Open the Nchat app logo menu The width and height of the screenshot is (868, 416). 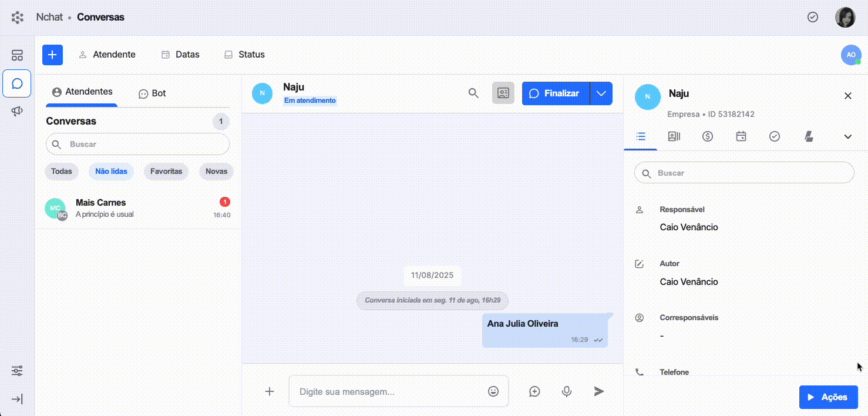tap(18, 17)
